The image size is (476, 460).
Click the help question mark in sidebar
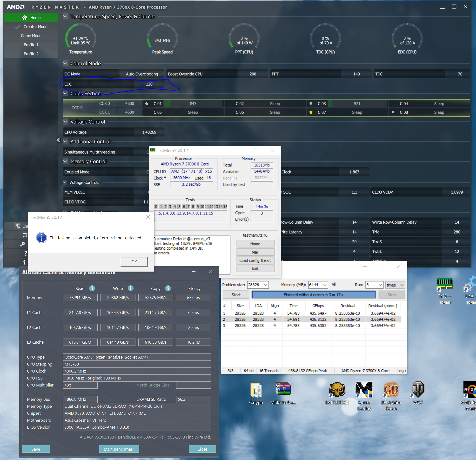pyautogui.click(x=25, y=253)
